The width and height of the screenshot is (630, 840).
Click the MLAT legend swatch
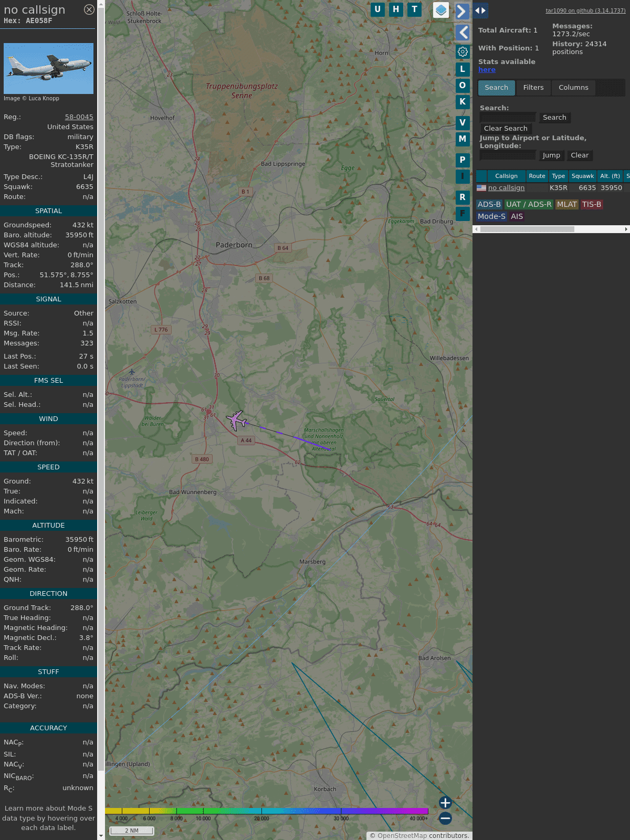pos(567,205)
